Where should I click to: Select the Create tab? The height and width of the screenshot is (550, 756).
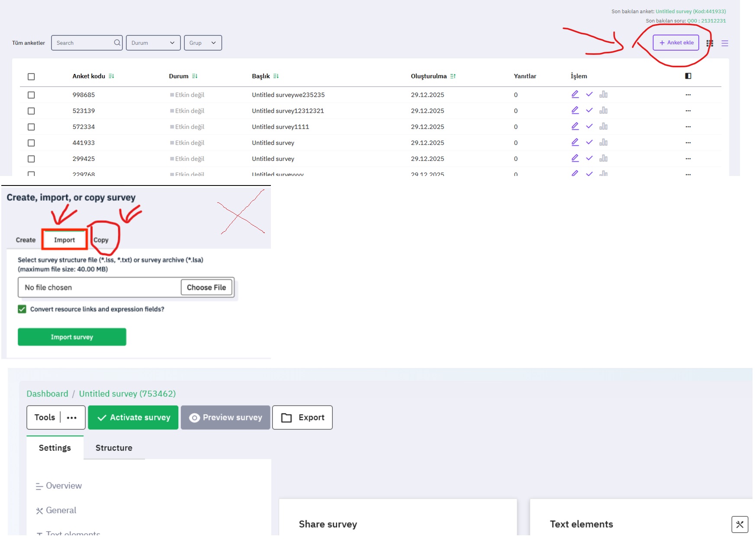coord(26,240)
